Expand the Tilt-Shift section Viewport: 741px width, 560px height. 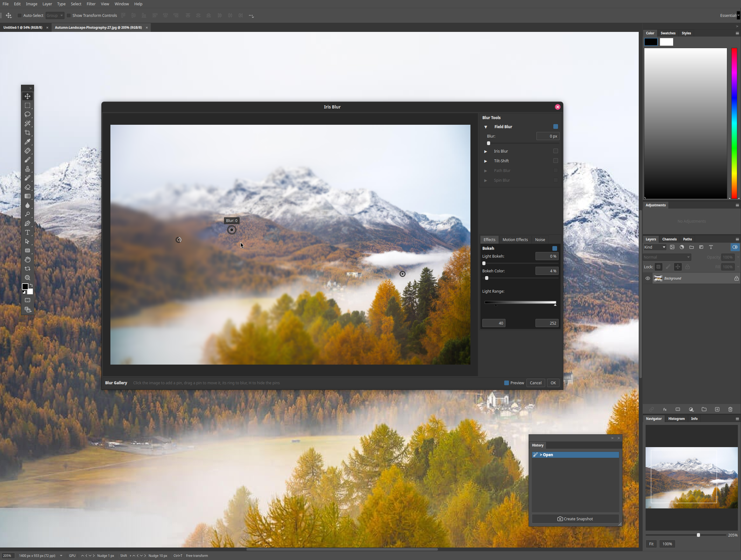click(x=485, y=161)
